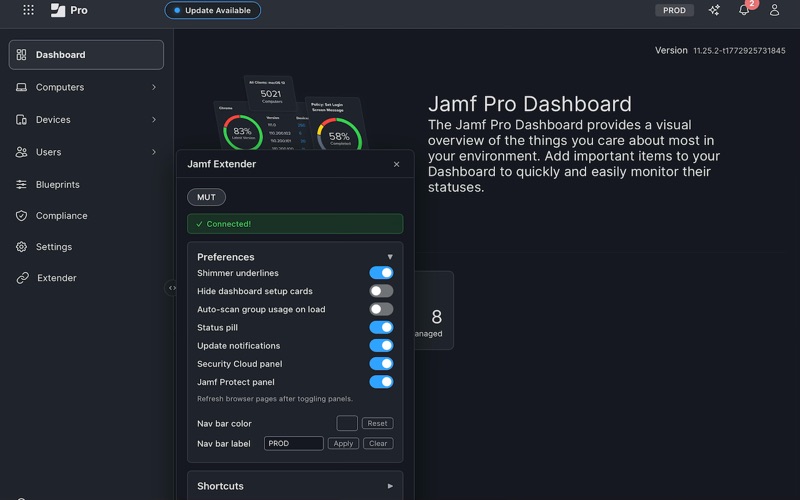Click the Blueprints sliders icon
Viewport: 800px width, 500px height.
[x=21, y=185]
